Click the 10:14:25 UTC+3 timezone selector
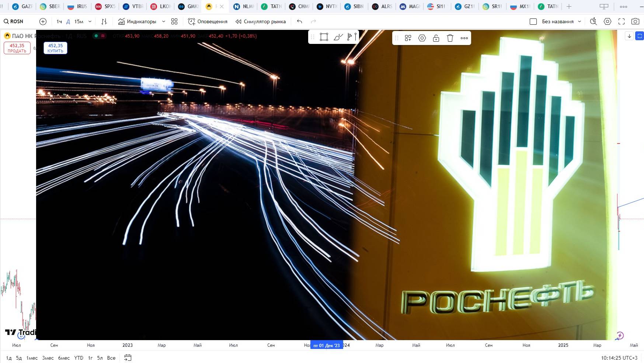Viewport: 644px width, 363px height. click(619, 358)
